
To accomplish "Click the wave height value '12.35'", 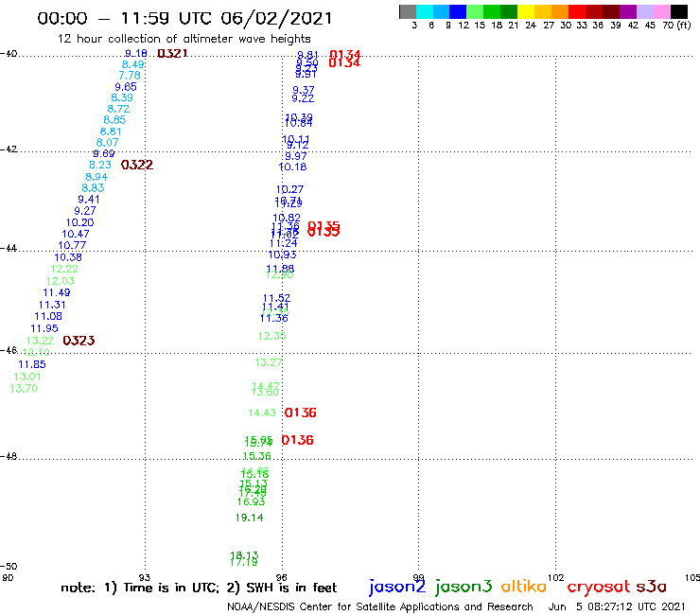I will tap(271, 336).
